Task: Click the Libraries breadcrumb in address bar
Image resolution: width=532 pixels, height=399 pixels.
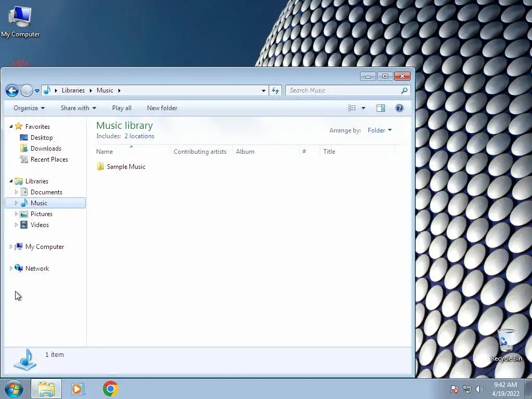Action: tap(73, 90)
